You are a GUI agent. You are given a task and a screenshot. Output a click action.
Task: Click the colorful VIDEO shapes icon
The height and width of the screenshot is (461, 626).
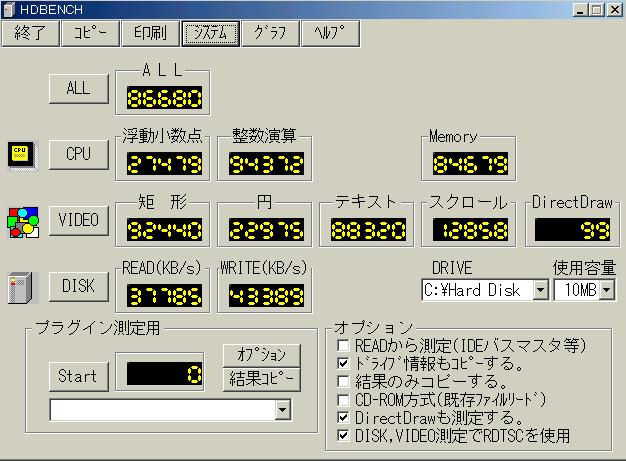[x=22, y=220]
